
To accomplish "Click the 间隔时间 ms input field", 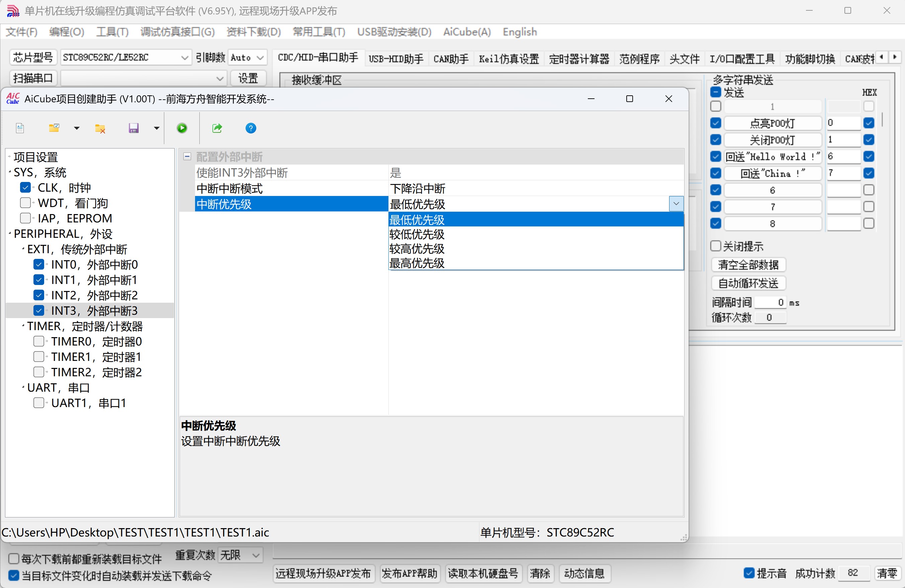I will 771,303.
